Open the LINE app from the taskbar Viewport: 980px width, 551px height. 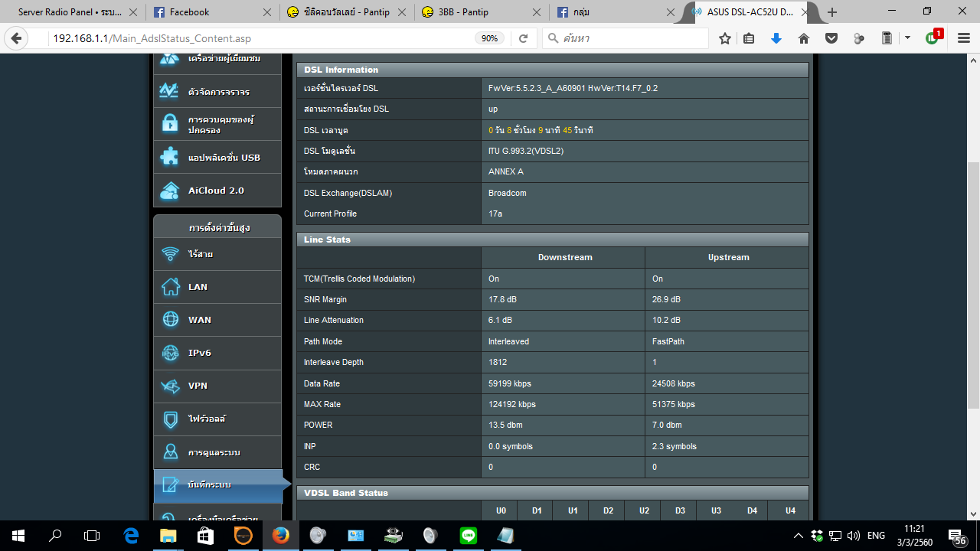tap(469, 536)
